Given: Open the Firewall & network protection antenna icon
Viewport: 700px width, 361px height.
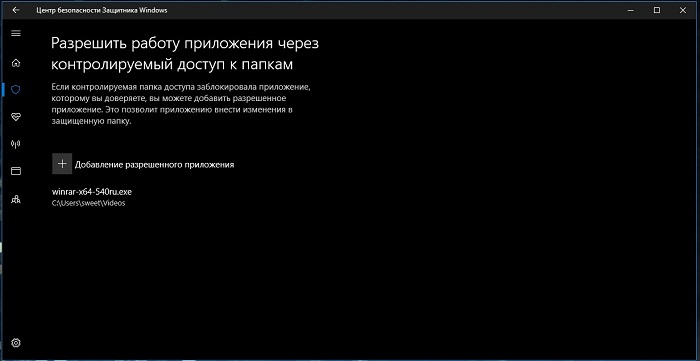Looking at the screenshot, I should tap(16, 144).
